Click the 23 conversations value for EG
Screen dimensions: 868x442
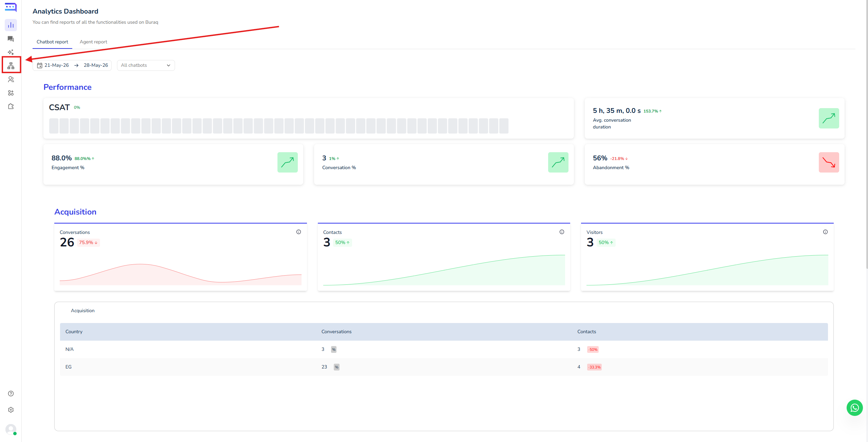[324, 367]
